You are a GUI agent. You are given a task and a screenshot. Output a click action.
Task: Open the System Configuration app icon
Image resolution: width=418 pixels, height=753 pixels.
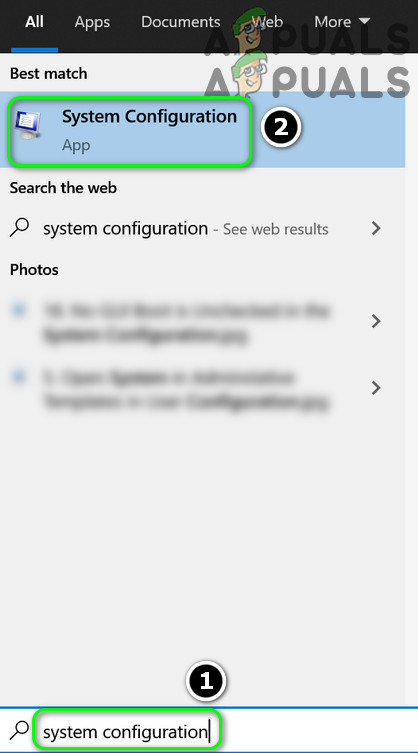click(27, 124)
